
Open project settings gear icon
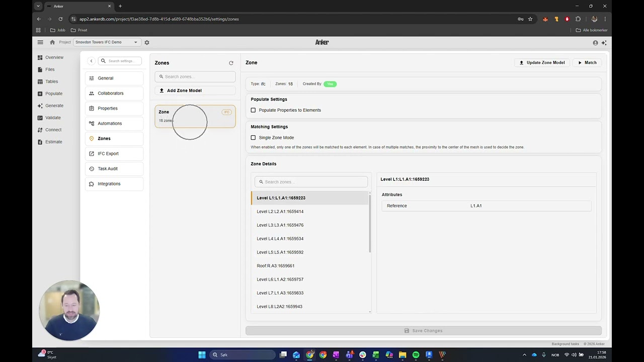click(x=147, y=42)
